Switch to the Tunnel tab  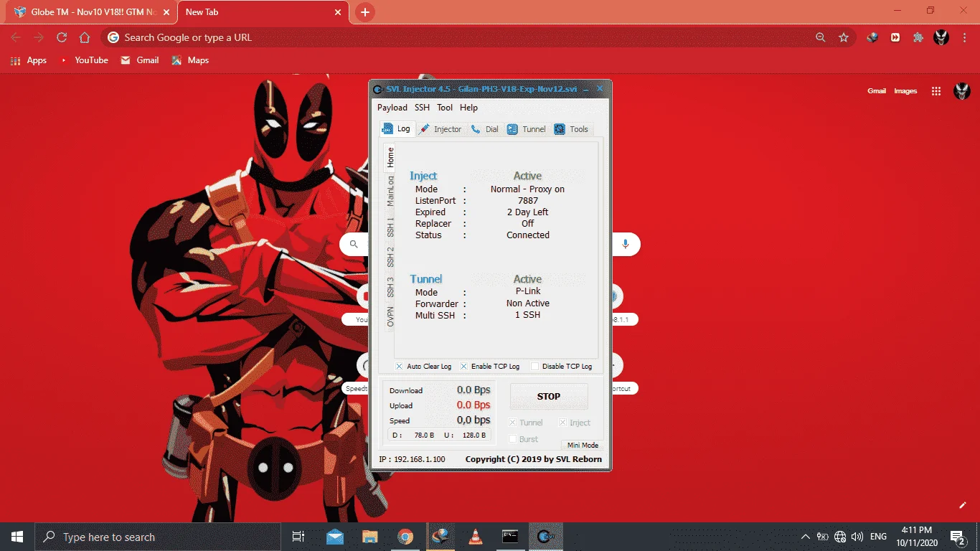click(x=527, y=129)
